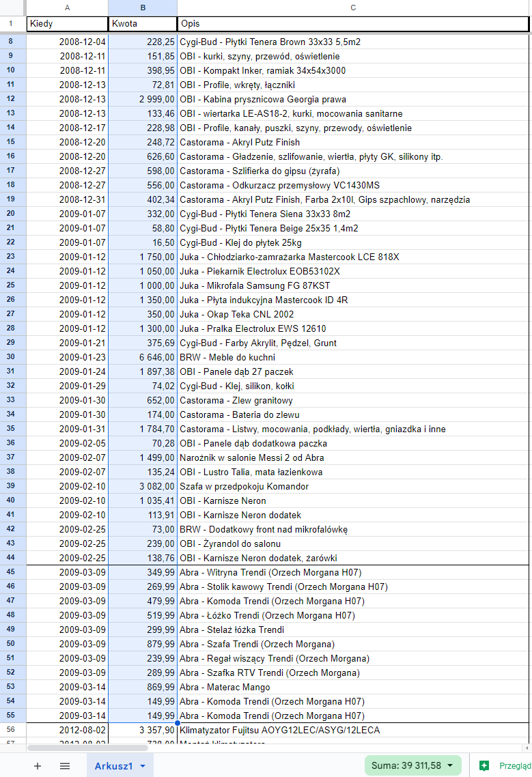Click amount cell 6 646,00
This screenshot has width=532, height=777.
click(143, 357)
